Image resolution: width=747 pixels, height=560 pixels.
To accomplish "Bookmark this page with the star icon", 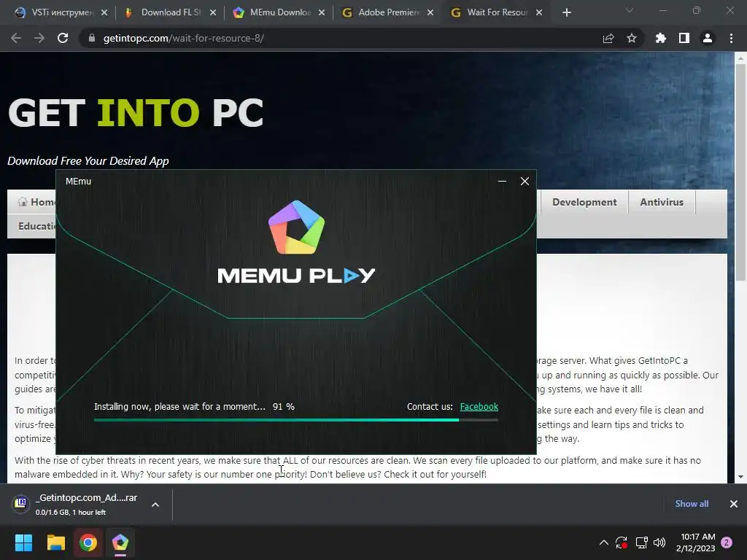I will point(632,38).
